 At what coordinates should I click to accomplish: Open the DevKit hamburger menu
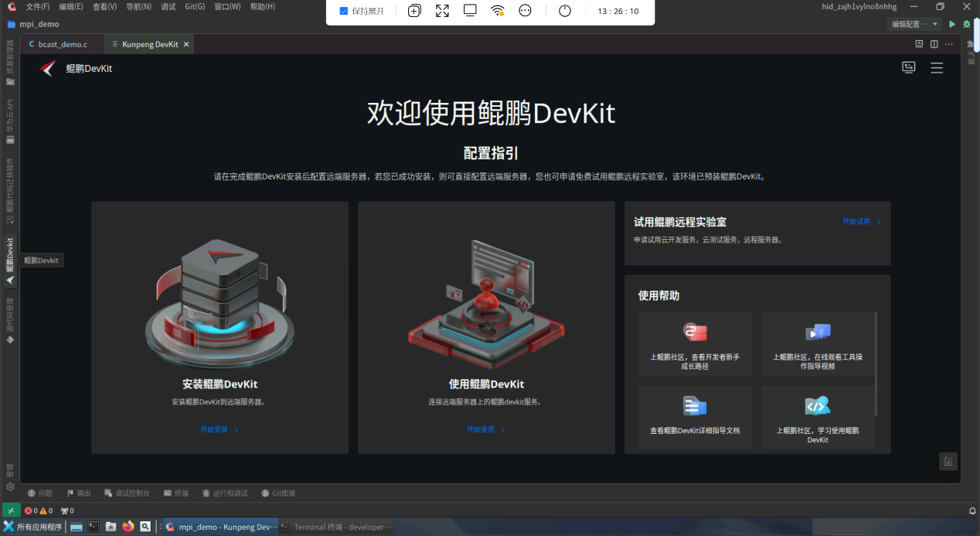click(x=937, y=67)
